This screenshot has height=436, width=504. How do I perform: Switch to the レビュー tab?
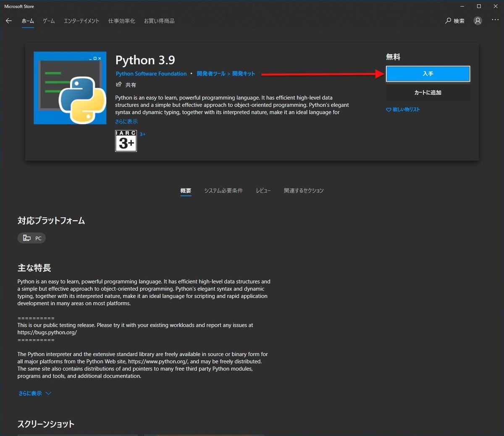[x=263, y=190]
